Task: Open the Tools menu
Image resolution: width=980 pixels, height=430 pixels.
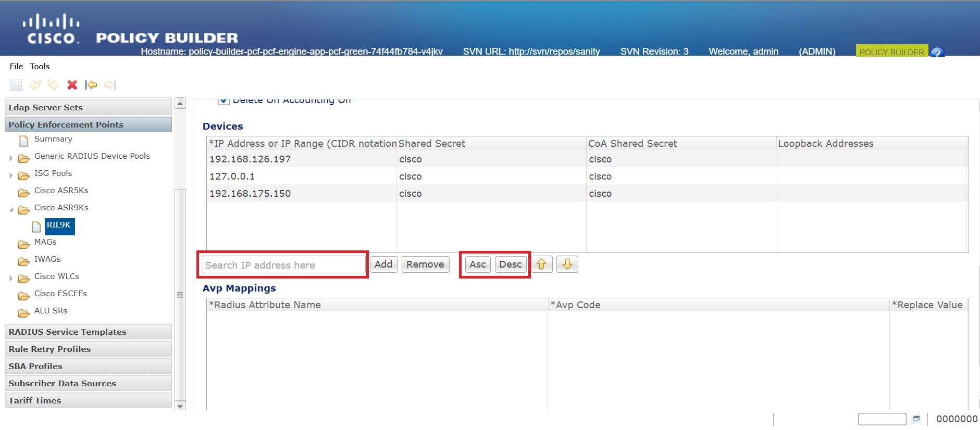Action: pyautogui.click(x=40, y=66)
